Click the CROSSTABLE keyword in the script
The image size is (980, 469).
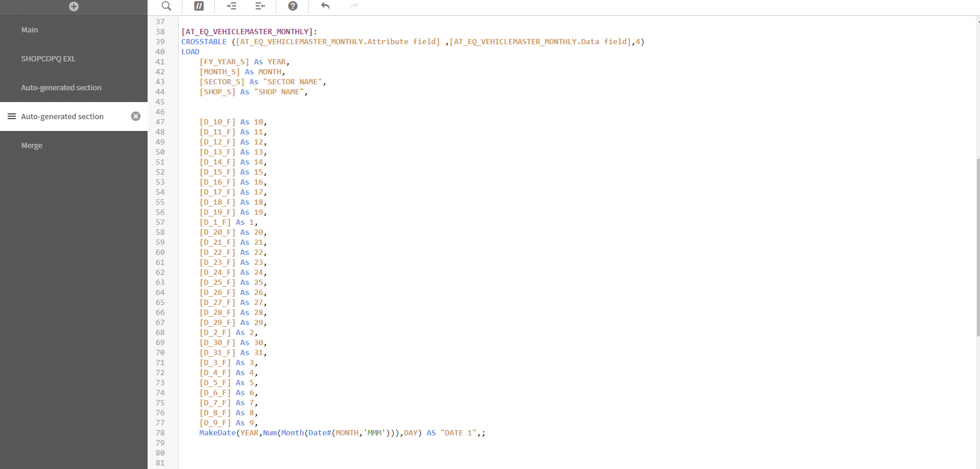(204, 42)
